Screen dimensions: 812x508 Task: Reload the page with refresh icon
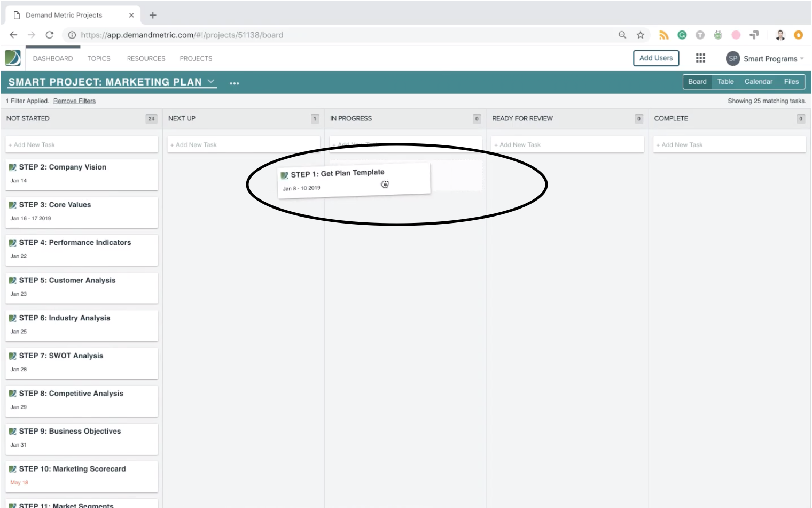point(50,35)
